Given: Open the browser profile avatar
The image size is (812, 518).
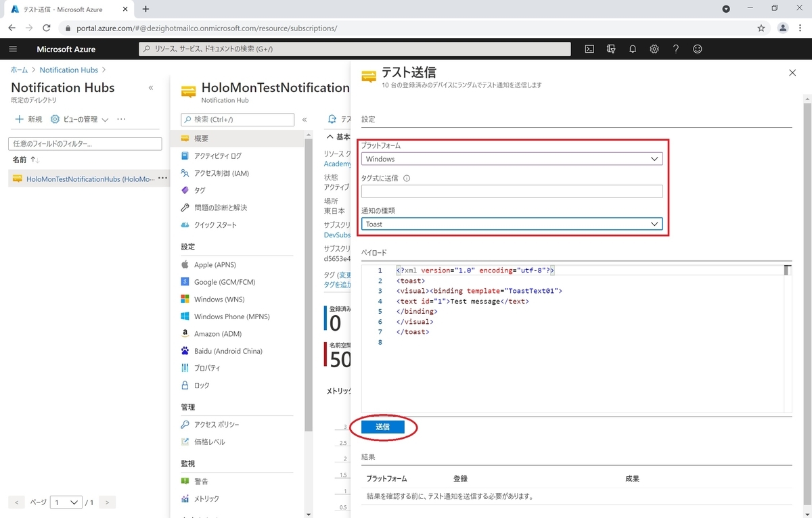Looking at the screenshot, I should 783,28.
